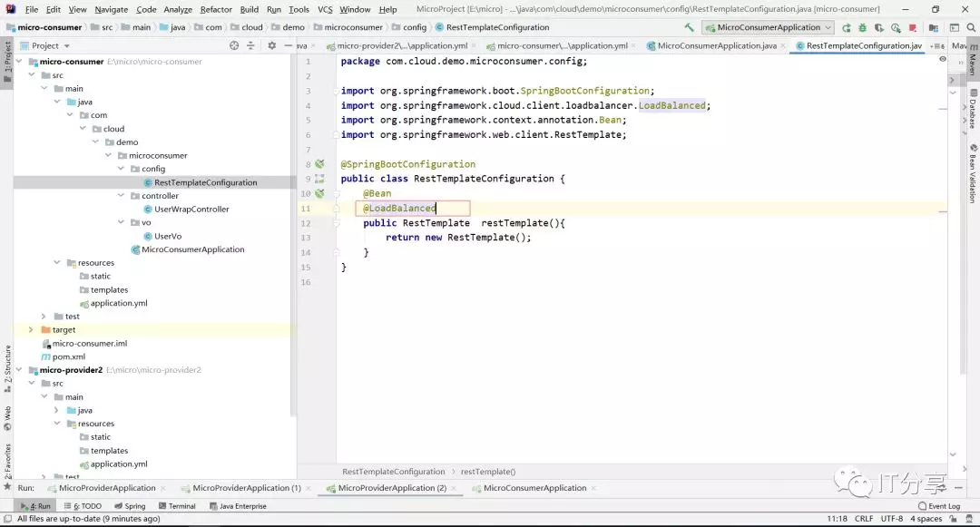Open the VCS menu
This screenshot has width=980, height=527.
click(324, 9)
